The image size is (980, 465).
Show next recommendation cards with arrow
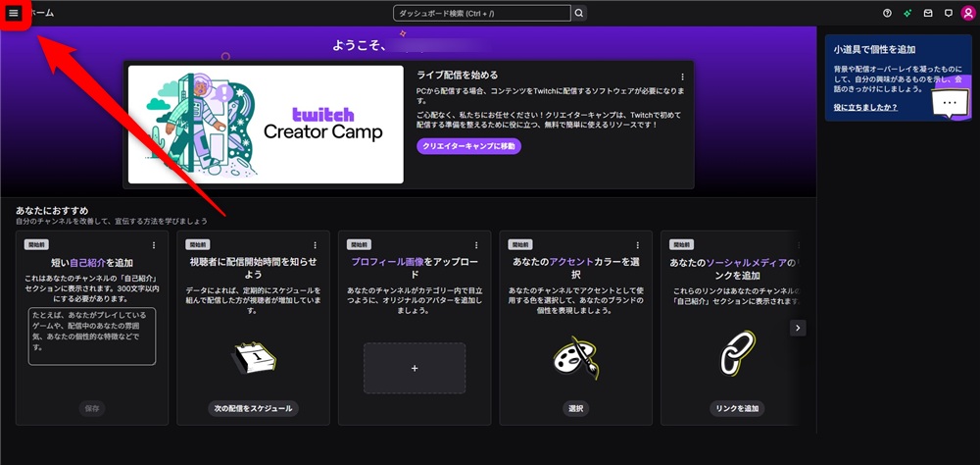798,328
